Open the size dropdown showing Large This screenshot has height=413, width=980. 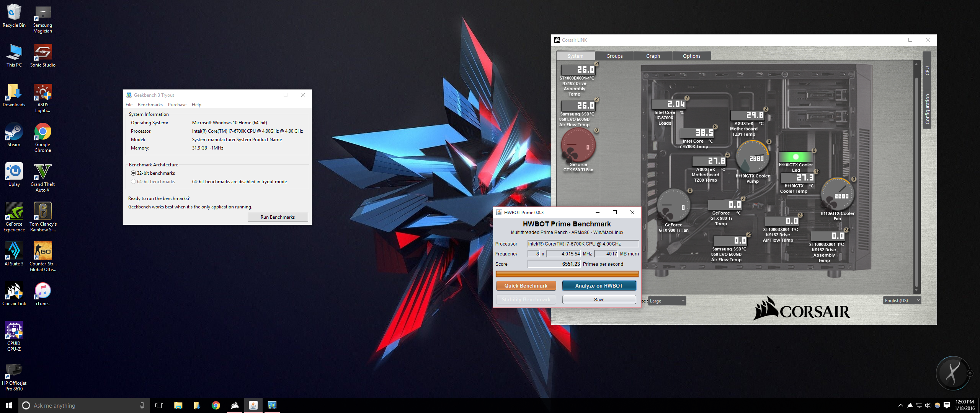click(x=667, y=301)
